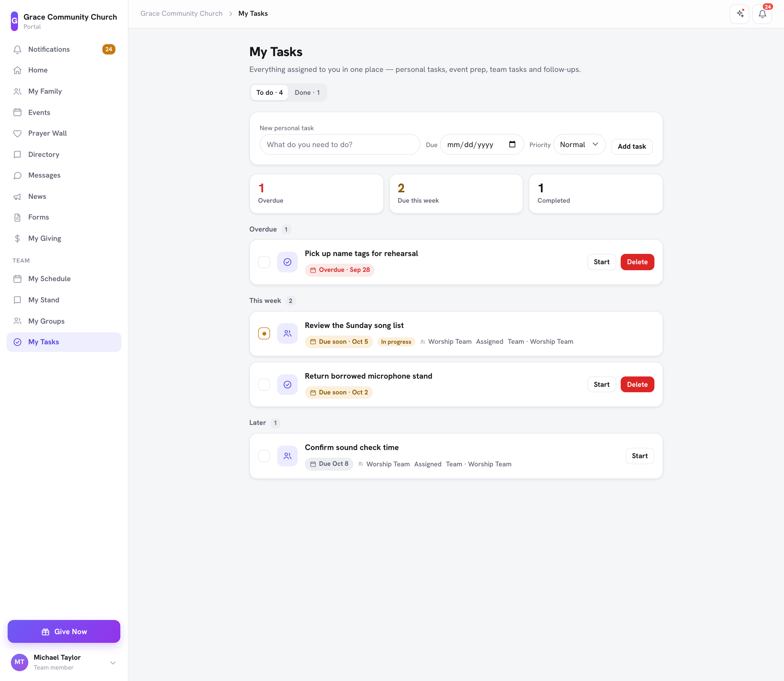
Task: Start the Confirm sound check time task
Action: coord(640,456)
